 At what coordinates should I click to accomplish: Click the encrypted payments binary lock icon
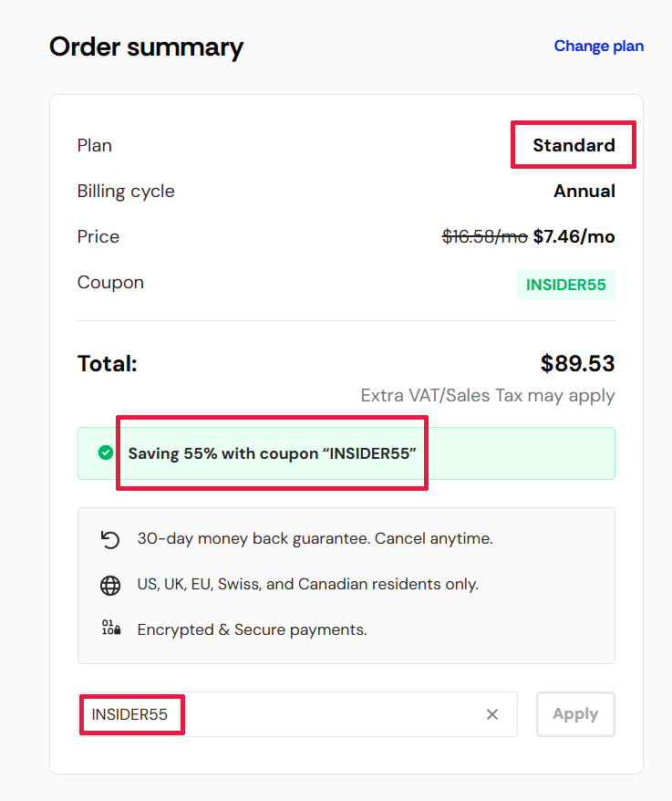(111, 628)
